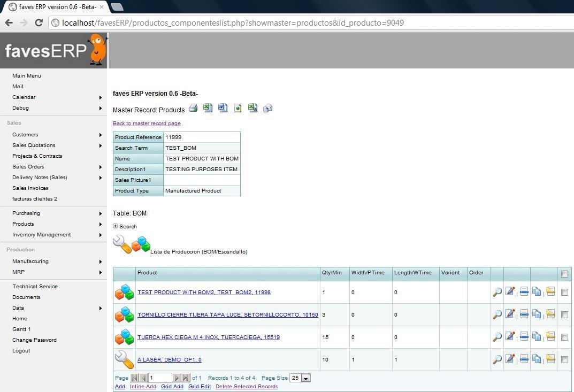This screenshot has width=574, height=392.
Task: Open the TEST PRODUCT WITH BOM2 product link
Action: [203, 292]
